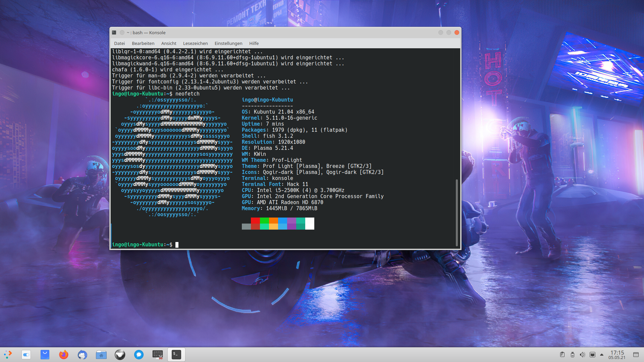Open the wired network tray icon
This screenshot has width=644, height=362.
point(592,355)
